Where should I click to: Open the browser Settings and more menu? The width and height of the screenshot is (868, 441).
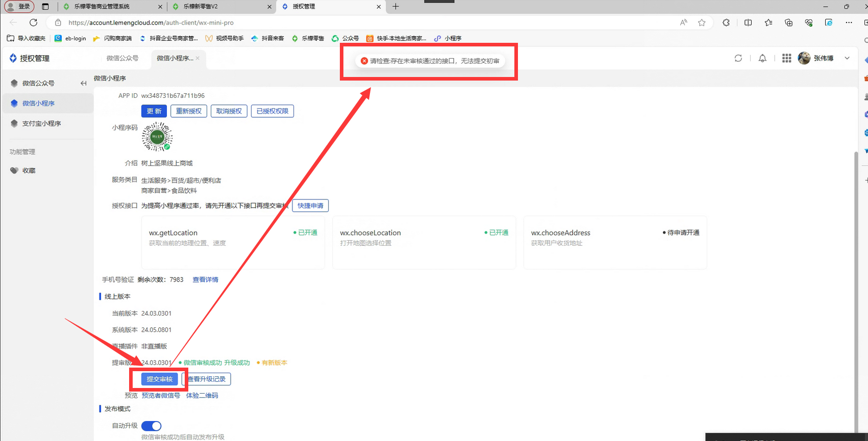849,22
